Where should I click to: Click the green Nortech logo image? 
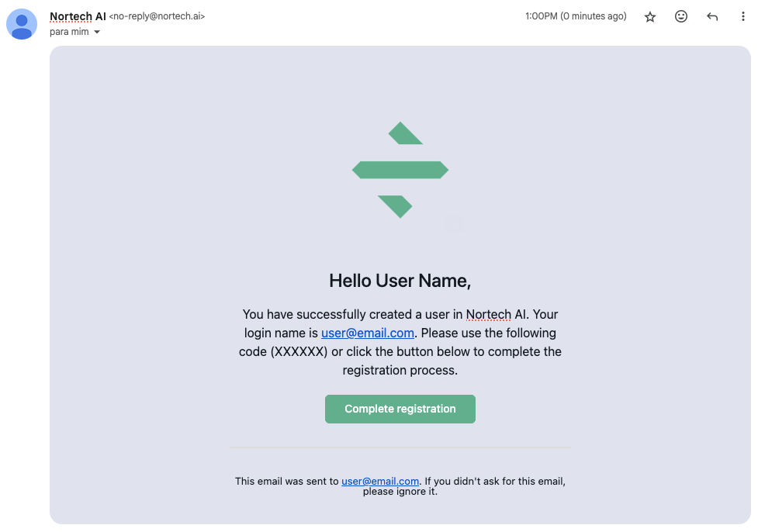[x=400, y=170]
